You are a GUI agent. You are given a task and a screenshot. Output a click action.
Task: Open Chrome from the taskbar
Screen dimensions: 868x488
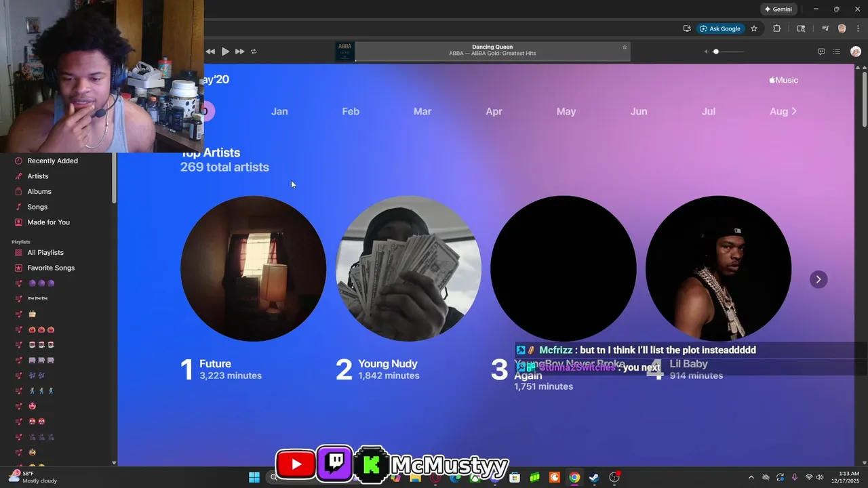[574, 477]
